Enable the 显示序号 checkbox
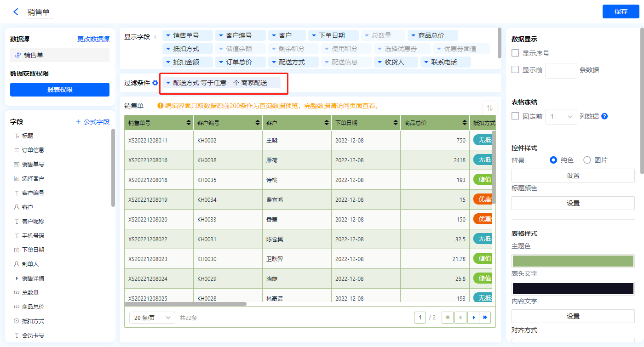Viewport: 644px width, 347px height. click(515, 53)
